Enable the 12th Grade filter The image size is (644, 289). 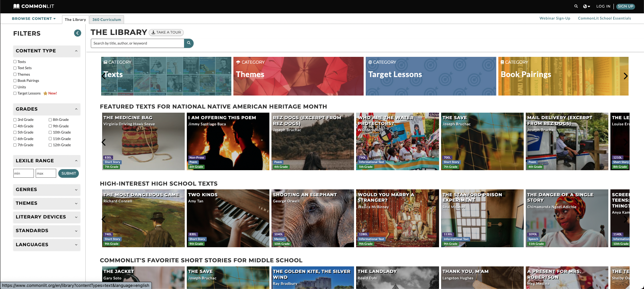(50, 145)
